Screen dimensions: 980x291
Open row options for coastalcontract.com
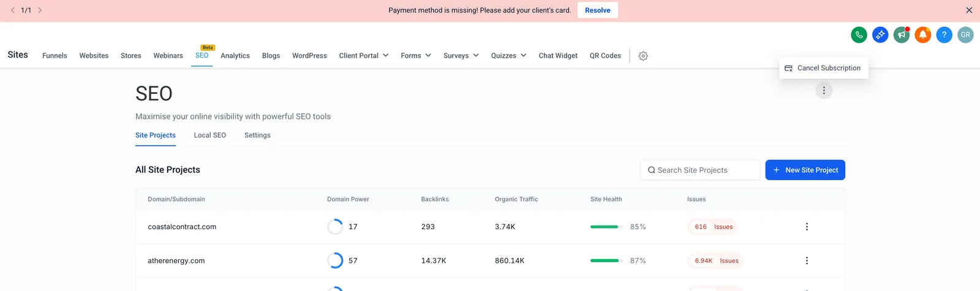[x=807, y=227]
